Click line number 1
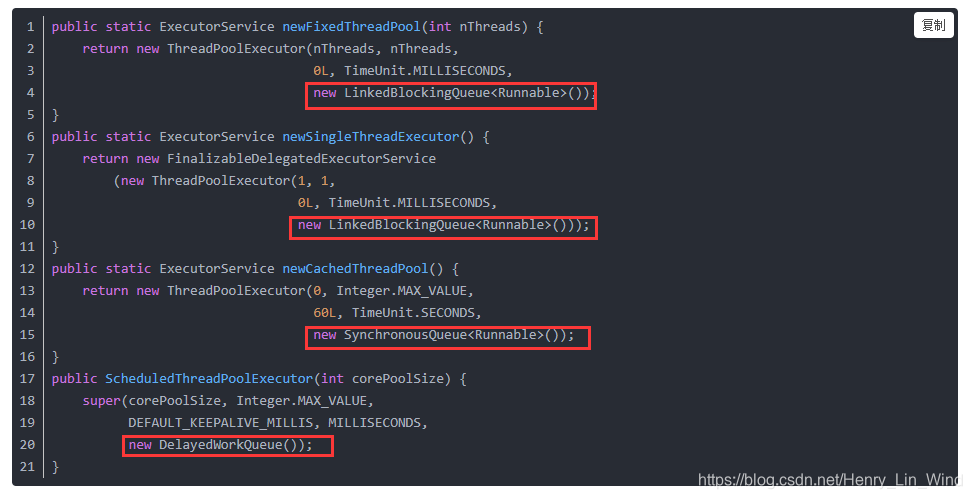The width and height of the screenshot is (972, 499). point(30,27)
